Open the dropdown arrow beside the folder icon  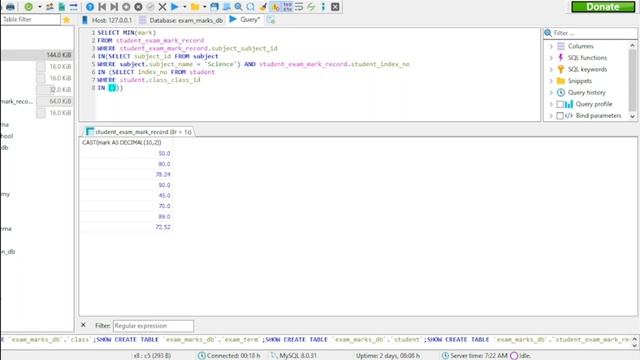(204, 7)
